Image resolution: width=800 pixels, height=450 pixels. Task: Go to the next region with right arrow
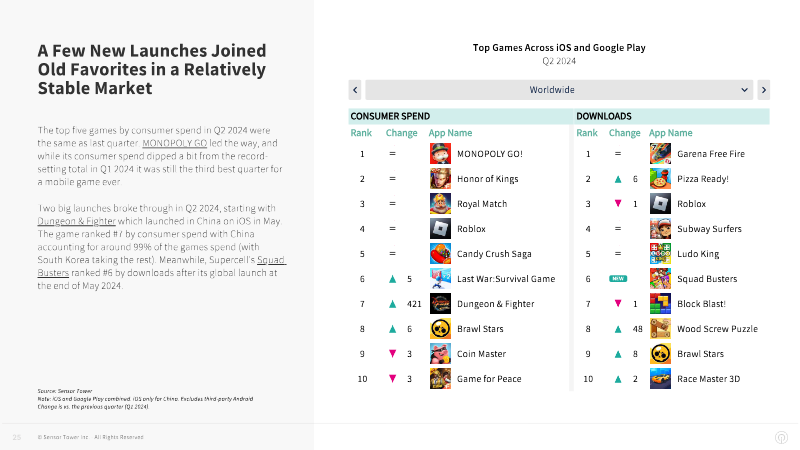(763, 90)
